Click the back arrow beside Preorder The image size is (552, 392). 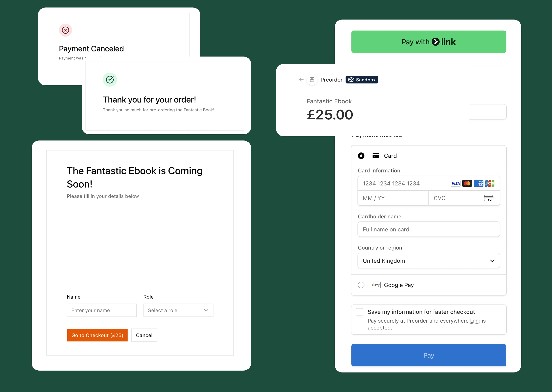(x=301, y=80)
